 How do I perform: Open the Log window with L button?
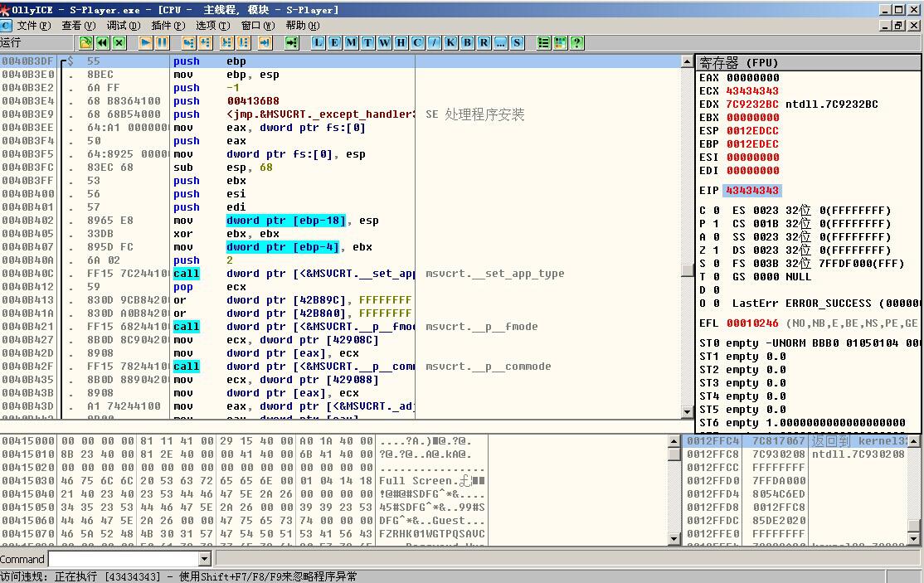pyautogui.click(x=319, y=42)
